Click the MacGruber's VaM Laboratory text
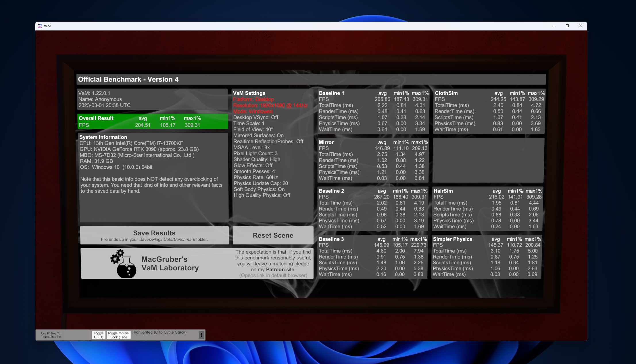Image resolution: width=636 pixels, height=364 pixels. coord(170,263)
